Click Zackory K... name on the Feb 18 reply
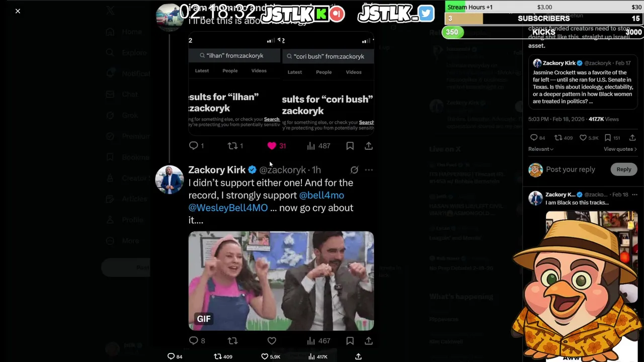 click(x=560, y=195)
